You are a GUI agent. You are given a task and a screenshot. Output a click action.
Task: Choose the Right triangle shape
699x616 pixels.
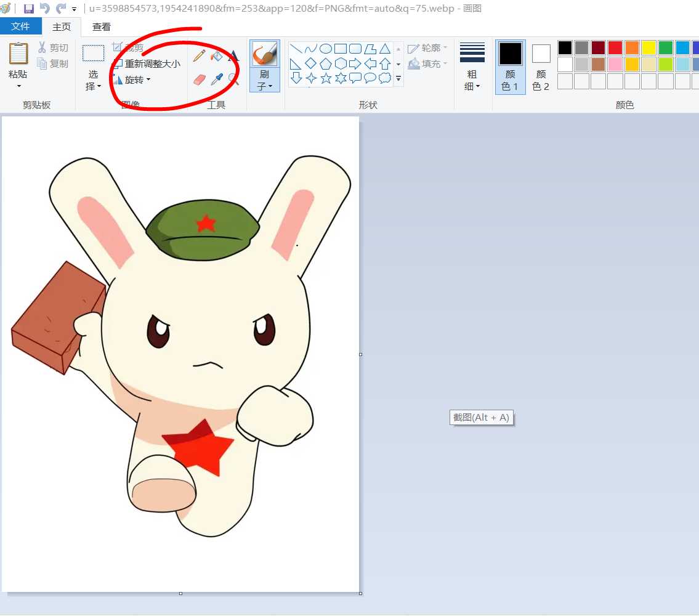(296, 64)
